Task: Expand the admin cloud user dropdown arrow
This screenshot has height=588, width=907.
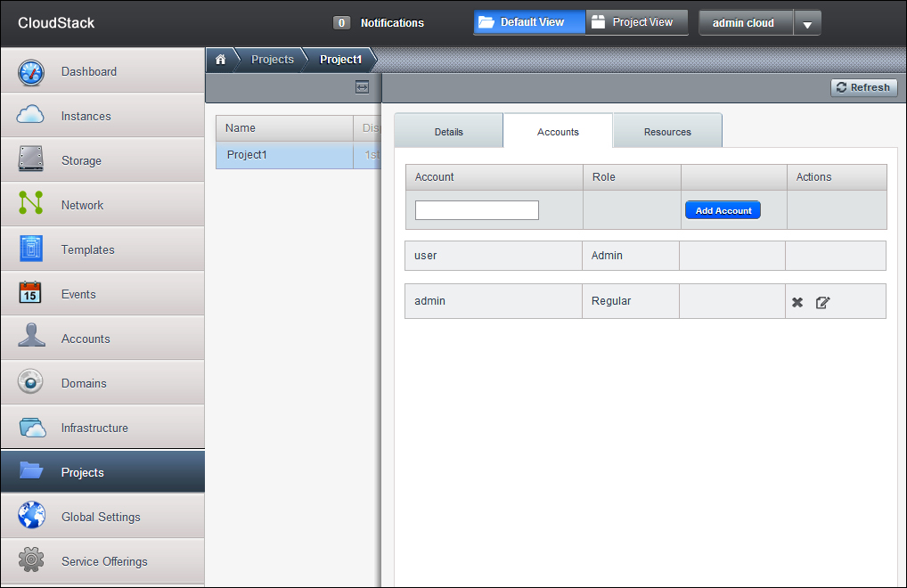Action: (x=806, y=24)
